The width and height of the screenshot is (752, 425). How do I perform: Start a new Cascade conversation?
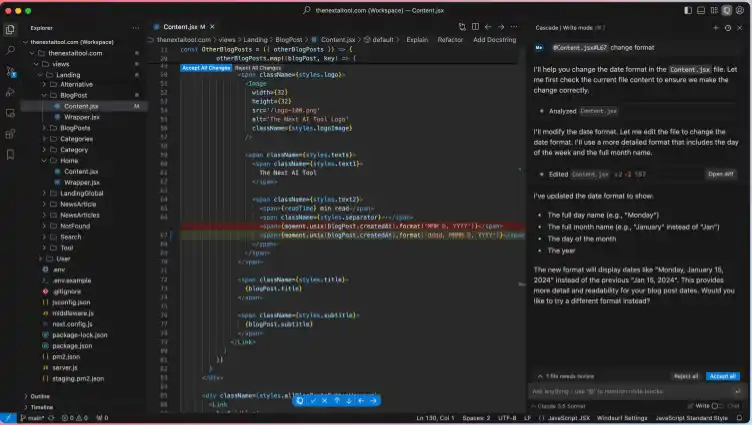click(x=716, y=28)
